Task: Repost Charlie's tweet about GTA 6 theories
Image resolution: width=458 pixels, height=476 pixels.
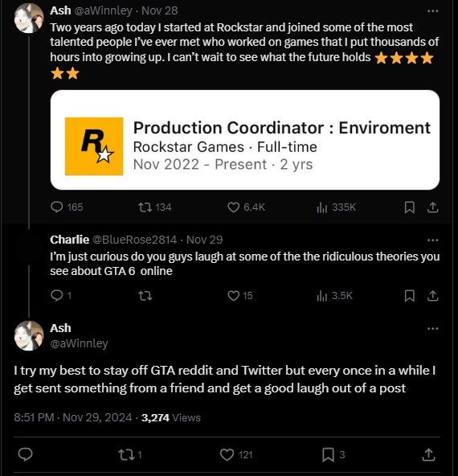Action: point(145,296)
